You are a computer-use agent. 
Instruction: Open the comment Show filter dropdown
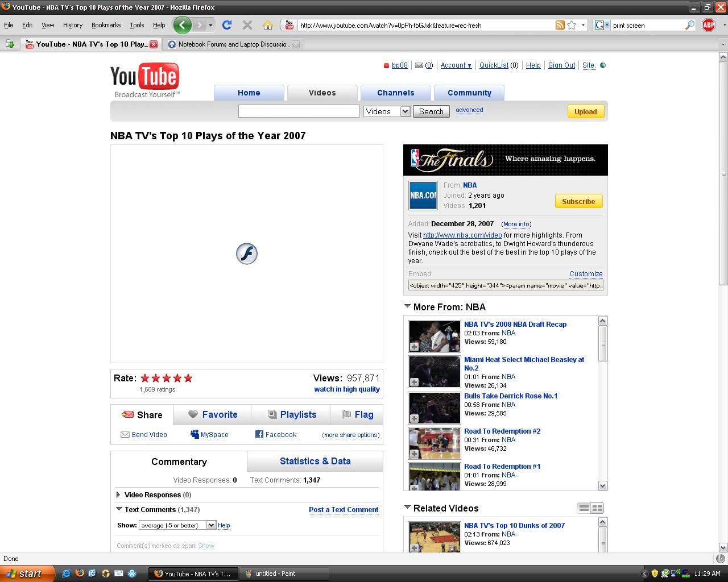coord(177,525)
